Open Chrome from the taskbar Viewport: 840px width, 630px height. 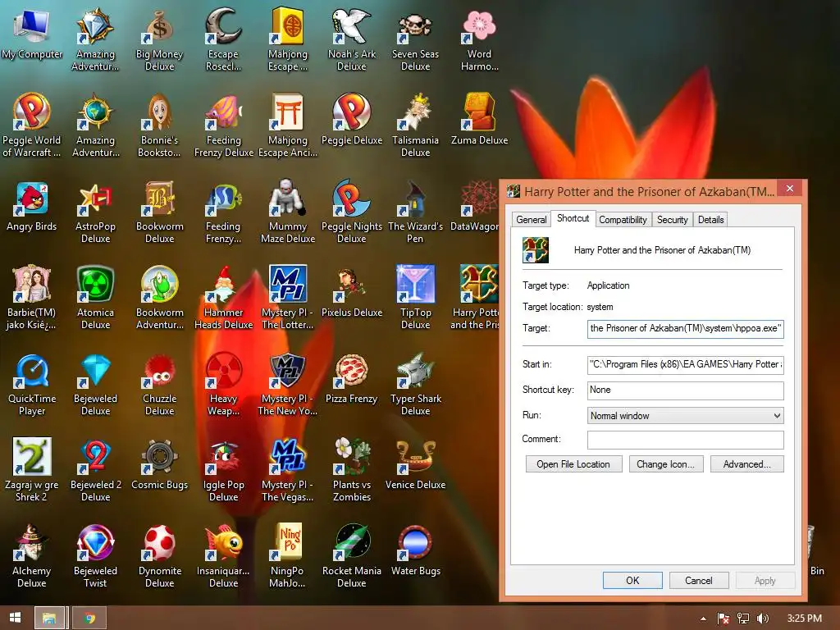click(x=89, y=619)
